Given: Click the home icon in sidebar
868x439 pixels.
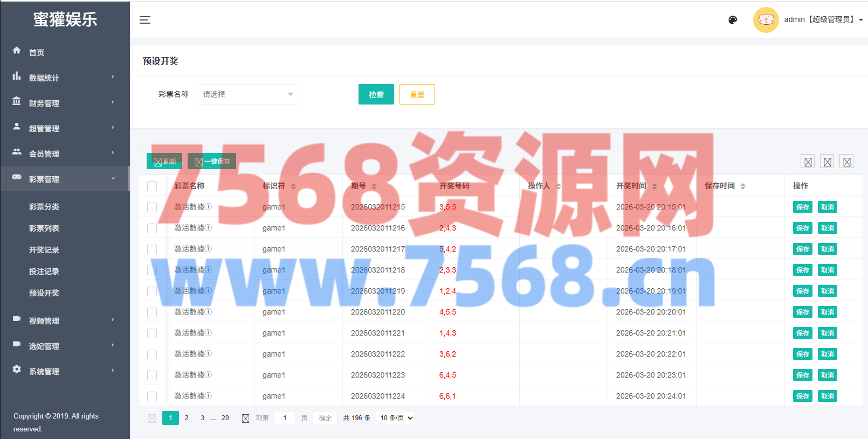Looking at the screenshot, I should (17, 51).
